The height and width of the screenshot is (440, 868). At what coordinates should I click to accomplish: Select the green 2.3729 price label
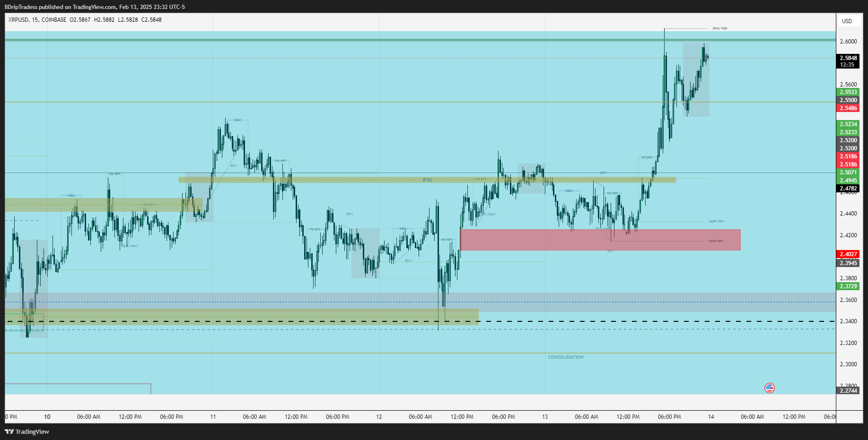pos(848,286)
